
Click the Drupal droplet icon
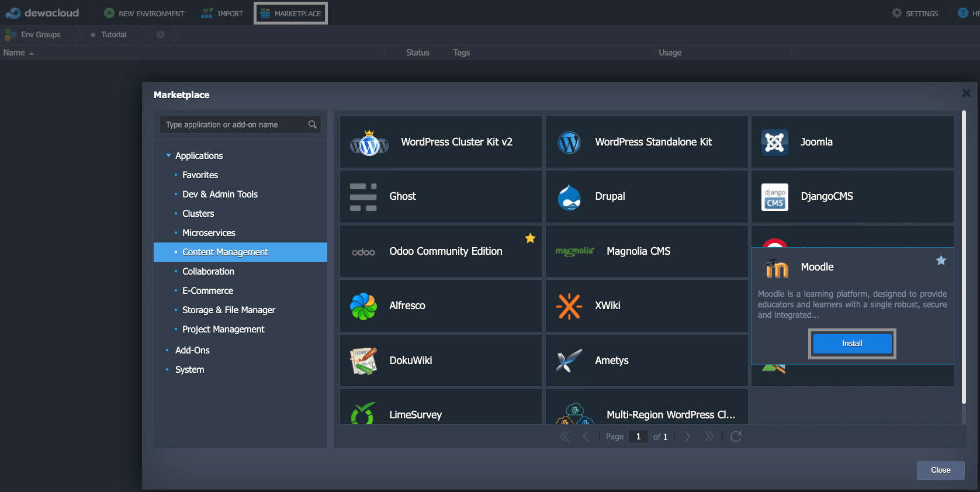pyautogui.click(x=569, y=197)
